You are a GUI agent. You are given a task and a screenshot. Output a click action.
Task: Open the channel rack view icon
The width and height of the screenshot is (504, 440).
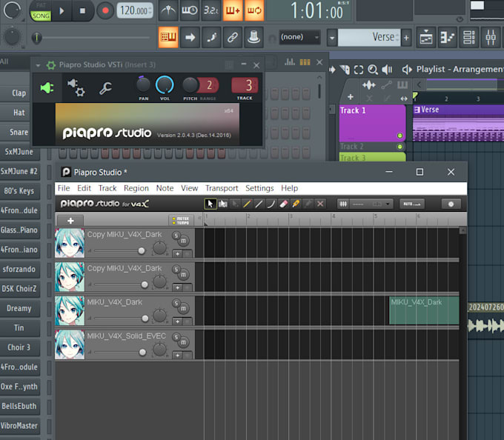(x=469, y=38)
